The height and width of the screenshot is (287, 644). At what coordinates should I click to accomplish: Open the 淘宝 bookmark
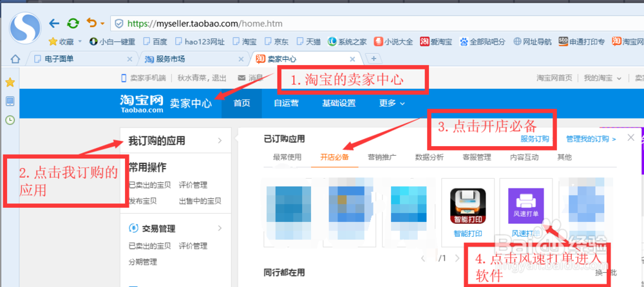click(x=245, y=41)
